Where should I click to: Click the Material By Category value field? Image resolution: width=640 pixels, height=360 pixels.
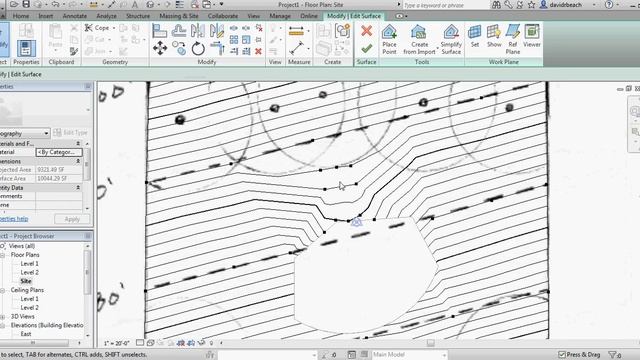coord(59,152)
